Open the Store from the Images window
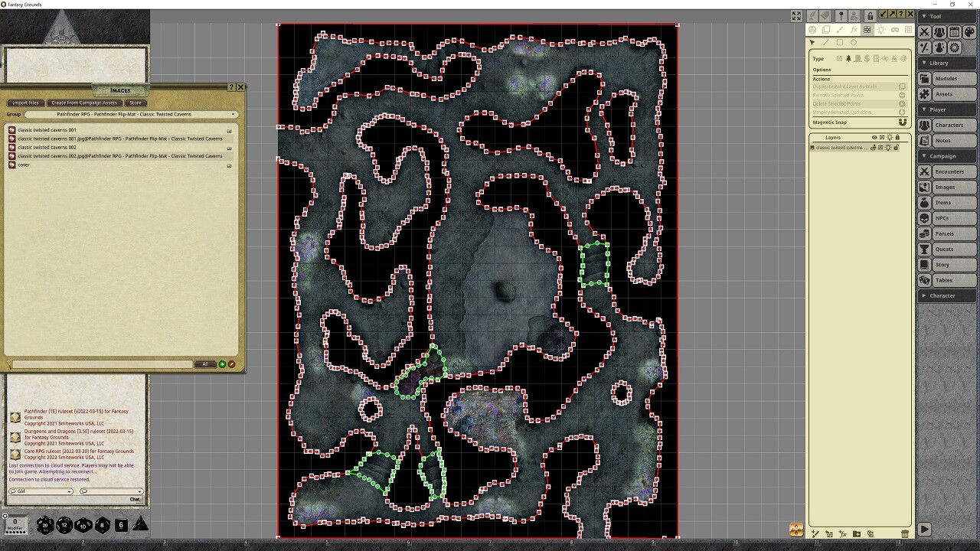 (x=136, y=103)
